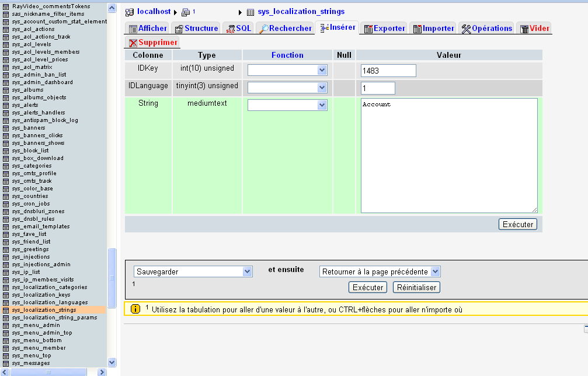Open the 'Retourner à la page précédente' dropdown
This screenshot has width=588, height=376.
coord(380,271)
